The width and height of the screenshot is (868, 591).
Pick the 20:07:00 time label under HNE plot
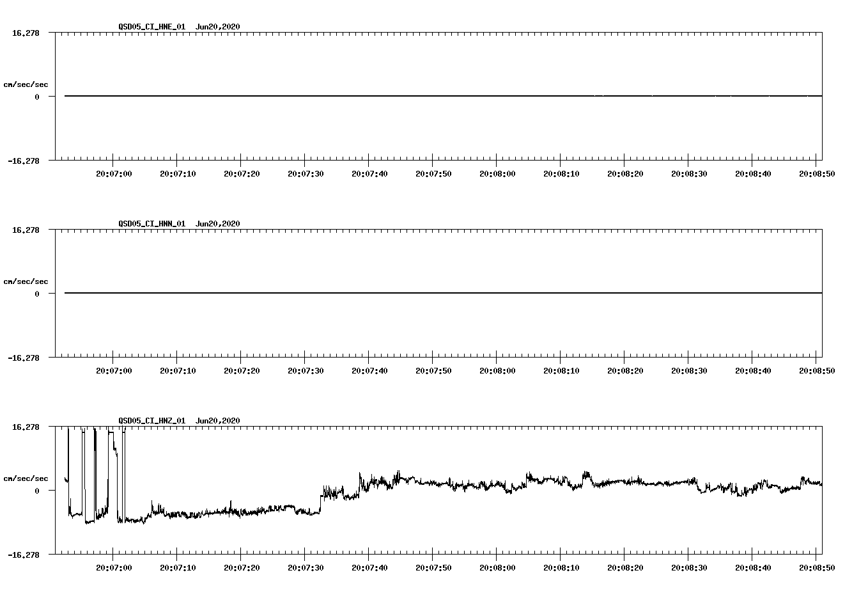[114, 174]
